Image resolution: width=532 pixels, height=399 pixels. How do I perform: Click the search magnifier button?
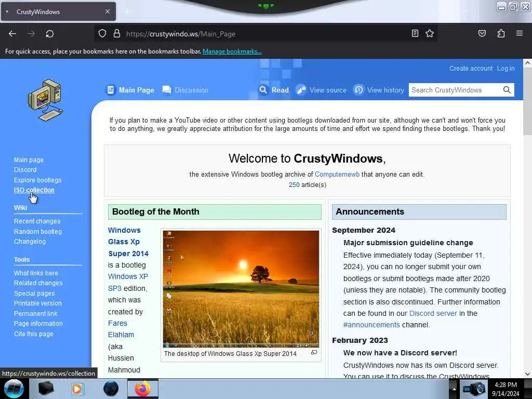point(507,90)
